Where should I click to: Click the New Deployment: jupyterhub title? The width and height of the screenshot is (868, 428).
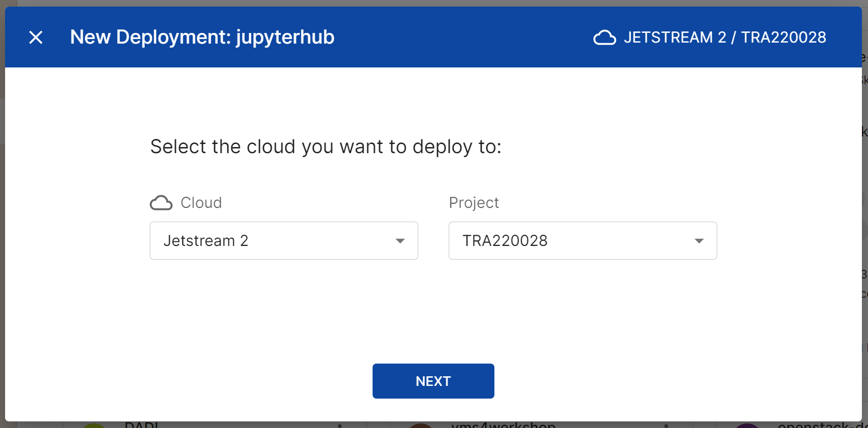202,37
